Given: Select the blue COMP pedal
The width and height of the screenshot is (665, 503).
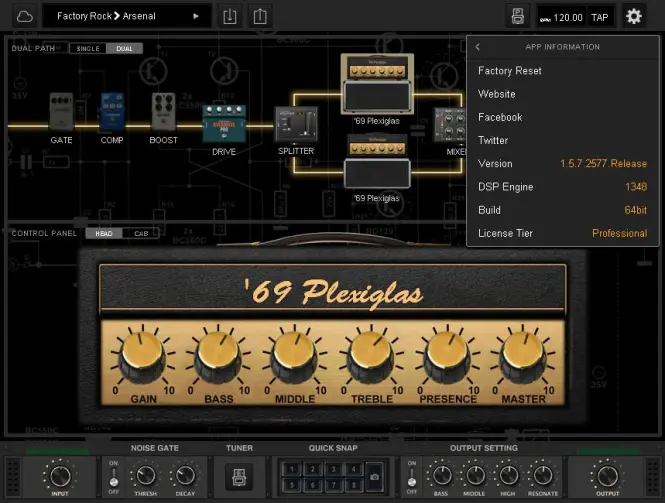Looking at the screenshot, I should pyautogui.click(x=112, y=112).
